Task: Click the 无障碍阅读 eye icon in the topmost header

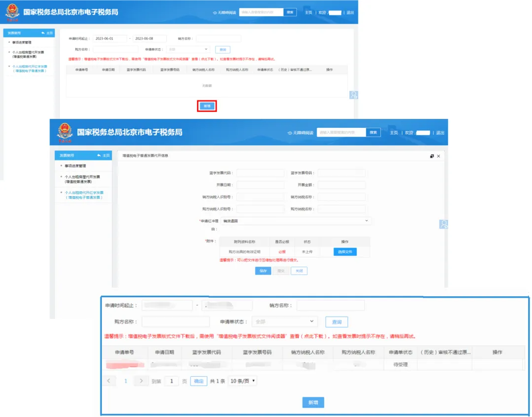Action: [x=215, y=12]
